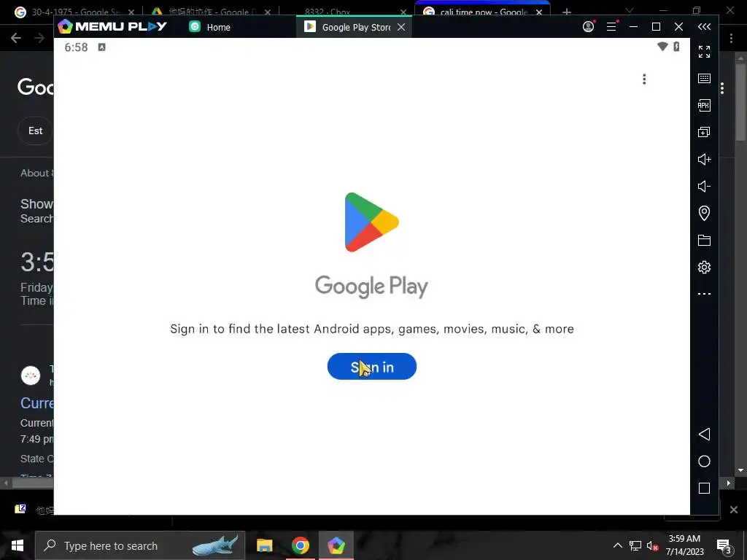Click right arrow of Chrome horizontal scrollbar
Viewport: 747px width, 560px height.
point(729,483)
